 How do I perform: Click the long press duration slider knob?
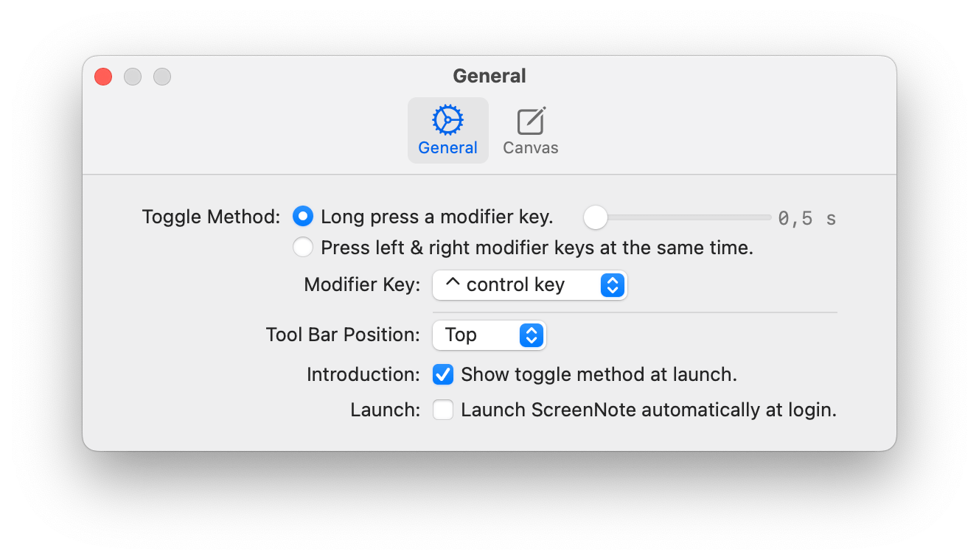[x=596, y=217]
